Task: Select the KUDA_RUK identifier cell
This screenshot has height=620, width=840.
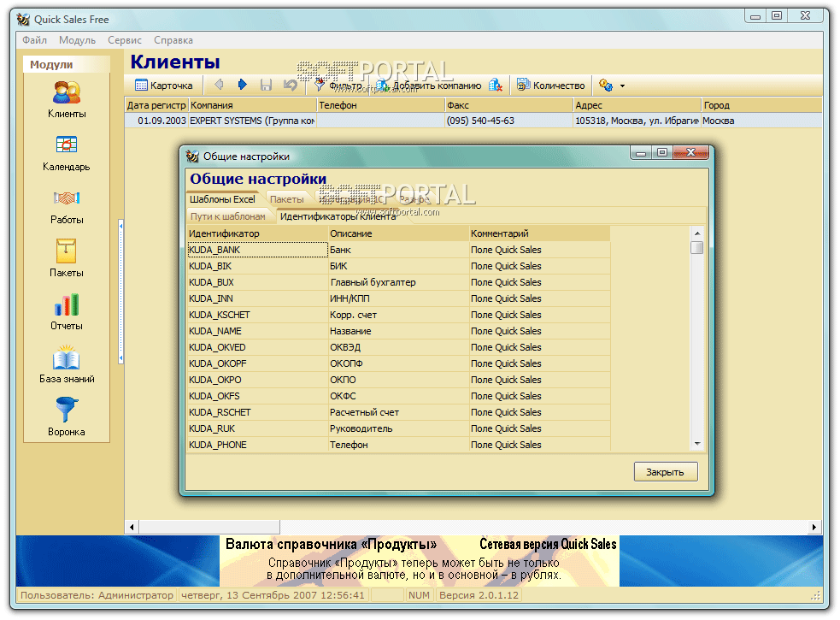Action: (x=257, y=428)
